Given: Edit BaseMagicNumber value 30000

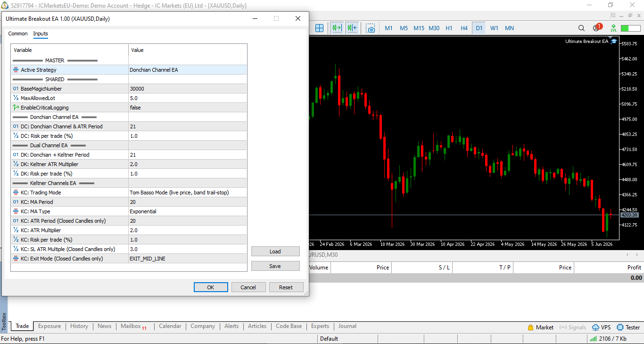Looking at the screenshot, I should click(188, 89).
